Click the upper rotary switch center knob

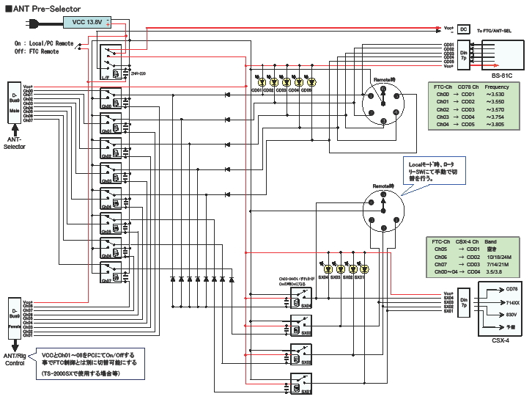click(x=383, y=103)
